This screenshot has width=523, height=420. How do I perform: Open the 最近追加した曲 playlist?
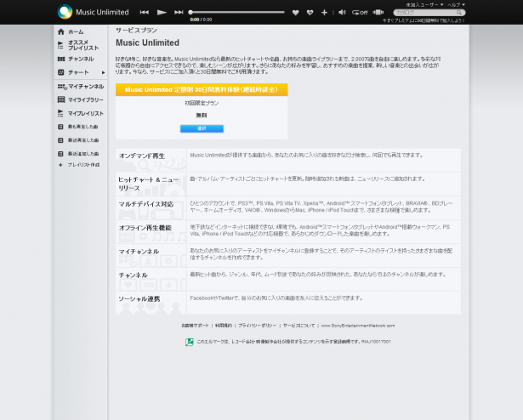coord(80,154)
